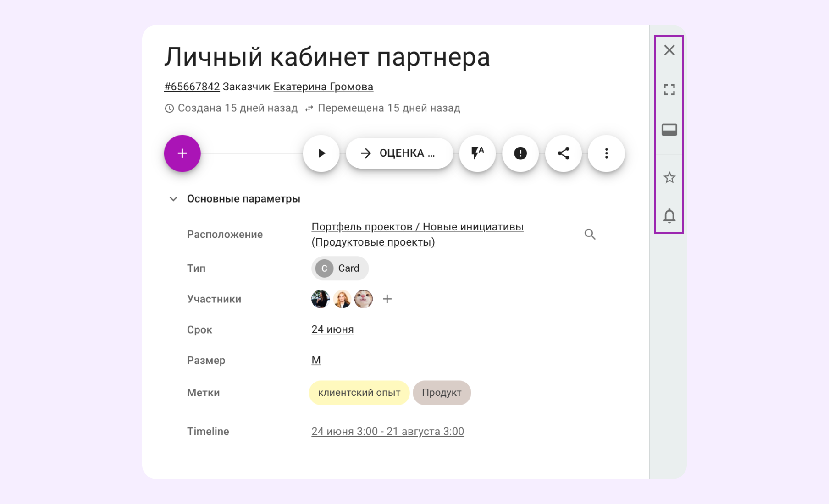Open the share button
This screenshot has width=829, height=504.
[564, 153]
